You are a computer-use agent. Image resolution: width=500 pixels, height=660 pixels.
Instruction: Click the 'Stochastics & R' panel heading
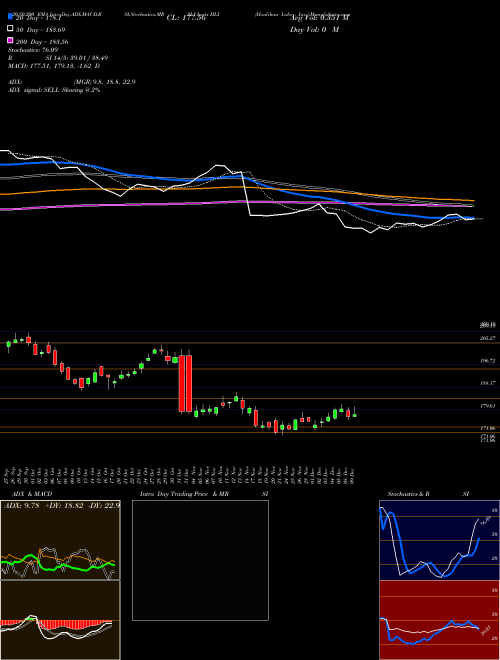pos(409,494)
